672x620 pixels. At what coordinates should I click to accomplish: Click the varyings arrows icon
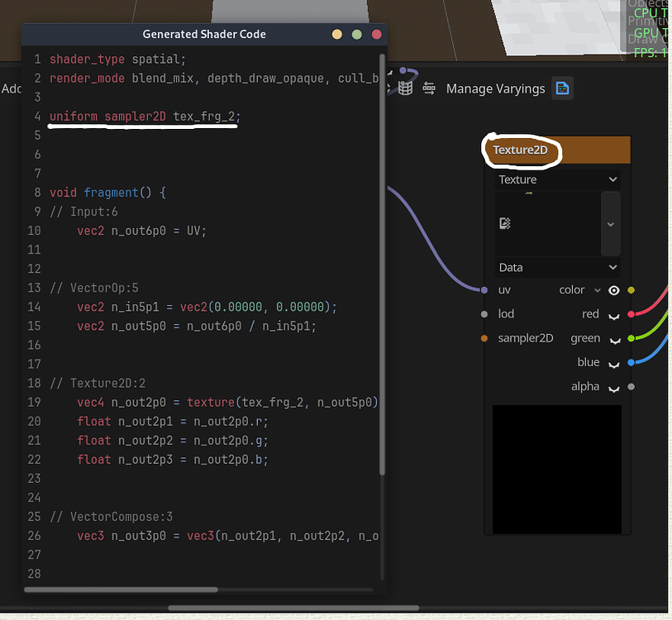429,88
